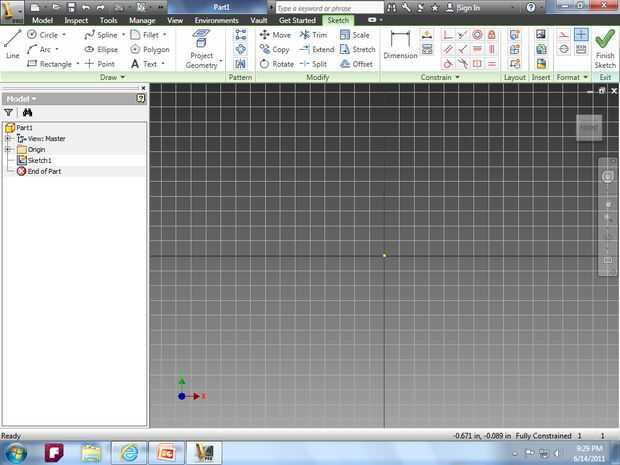Open the Spline tool dropdown arrow

point(123,35)
